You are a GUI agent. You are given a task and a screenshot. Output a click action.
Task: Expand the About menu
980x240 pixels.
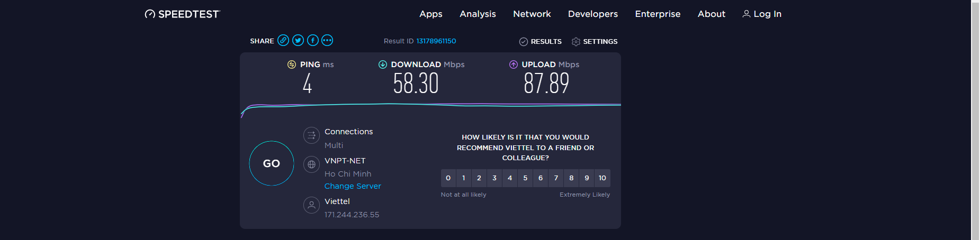coord(711,14)
